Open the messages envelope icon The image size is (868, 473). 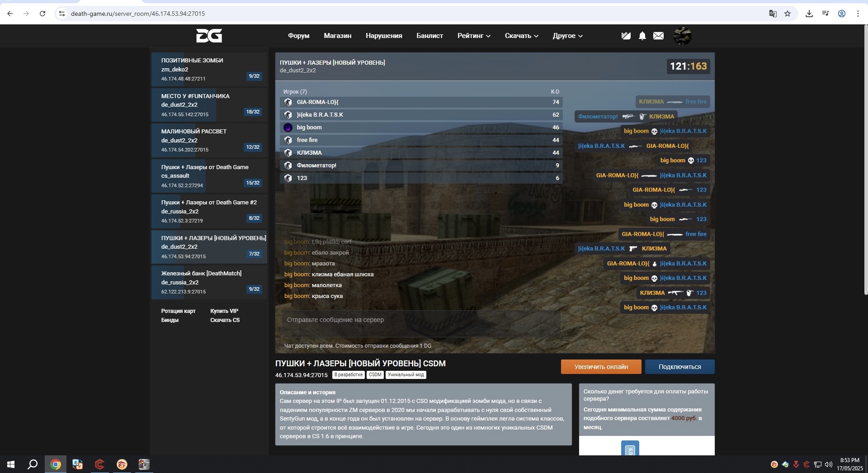[658, 36]
